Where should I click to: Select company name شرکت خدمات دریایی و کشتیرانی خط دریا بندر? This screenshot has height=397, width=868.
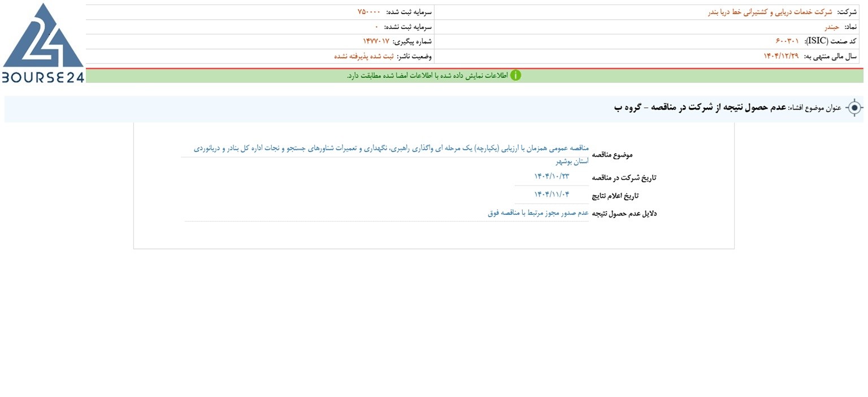tap(770, 12)
